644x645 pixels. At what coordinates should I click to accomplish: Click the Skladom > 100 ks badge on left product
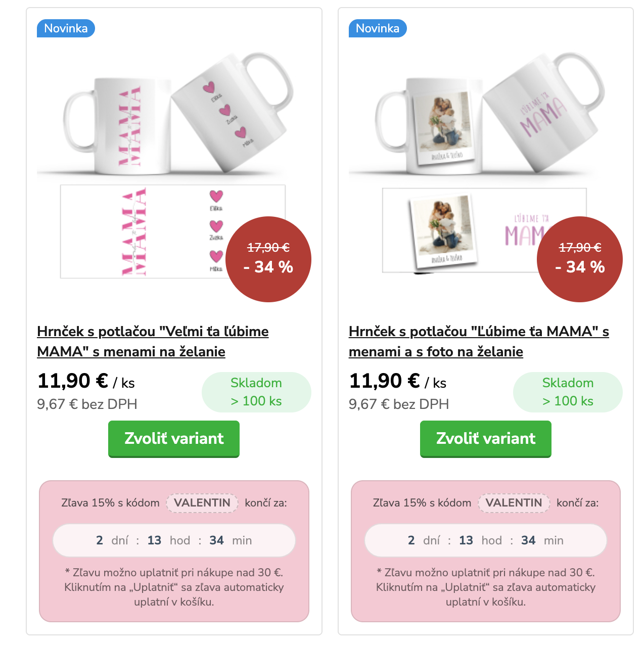point(256,392)
